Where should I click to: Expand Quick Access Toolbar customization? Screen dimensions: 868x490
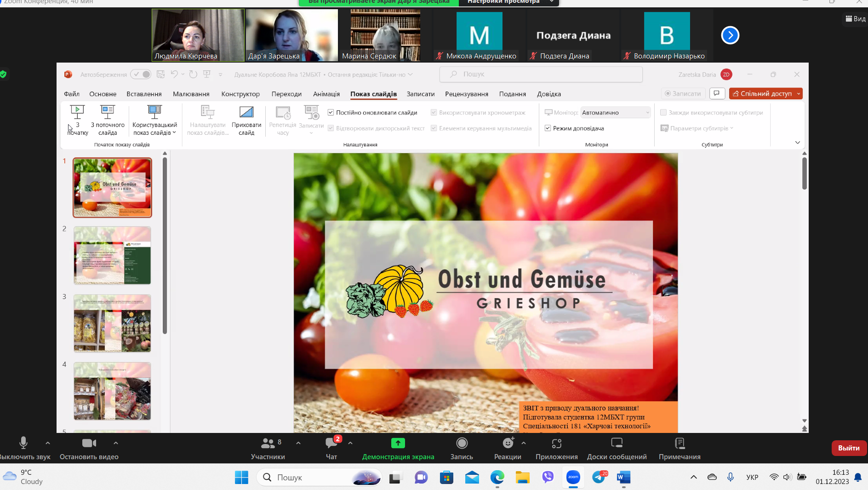(221, 75)
